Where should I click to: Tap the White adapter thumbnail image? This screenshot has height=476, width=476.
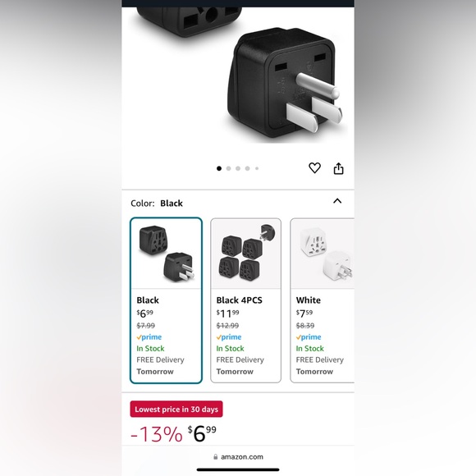coord(323,254)
